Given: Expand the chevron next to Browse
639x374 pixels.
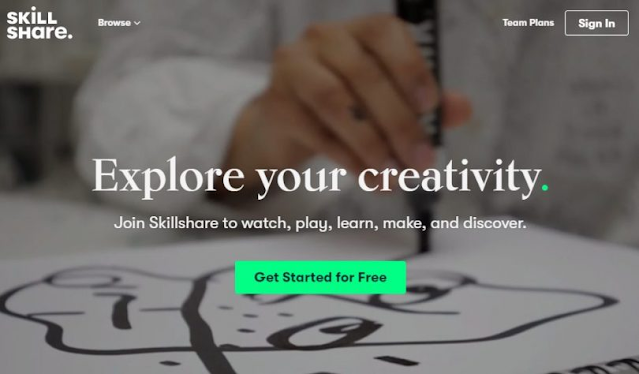Looking at the screenshot, I should point(137,23).
